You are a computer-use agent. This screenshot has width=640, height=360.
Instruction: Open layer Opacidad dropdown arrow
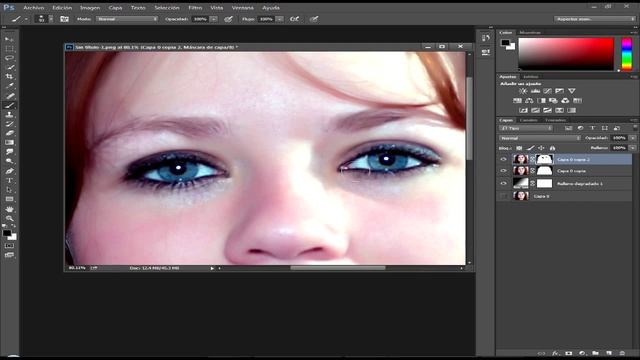pyautogui.click(x=633, y=138)
